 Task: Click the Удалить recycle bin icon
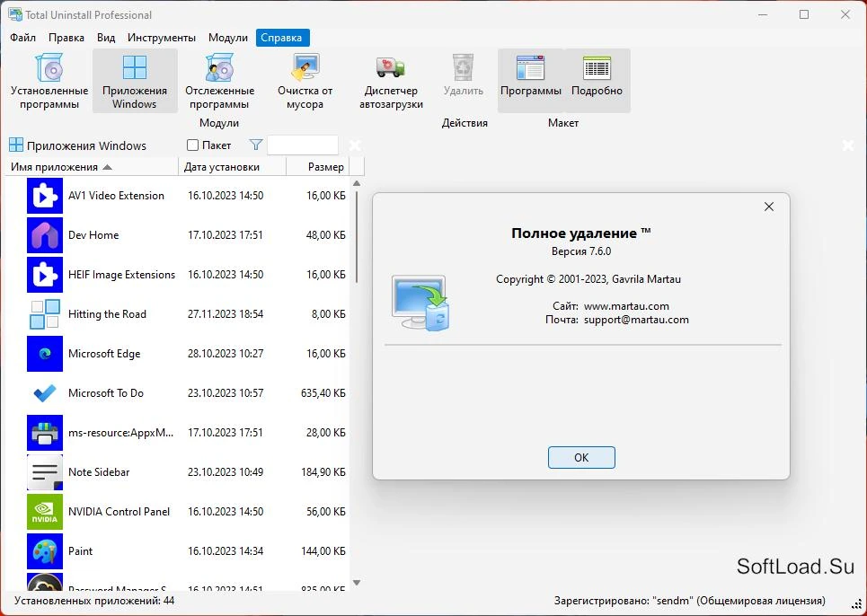click(464, 67)
